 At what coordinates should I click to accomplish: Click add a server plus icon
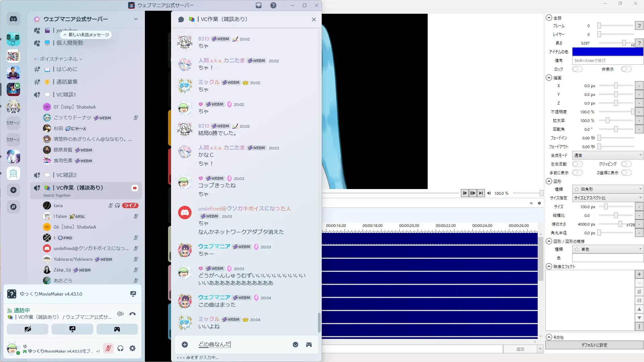tap(13, 190)
